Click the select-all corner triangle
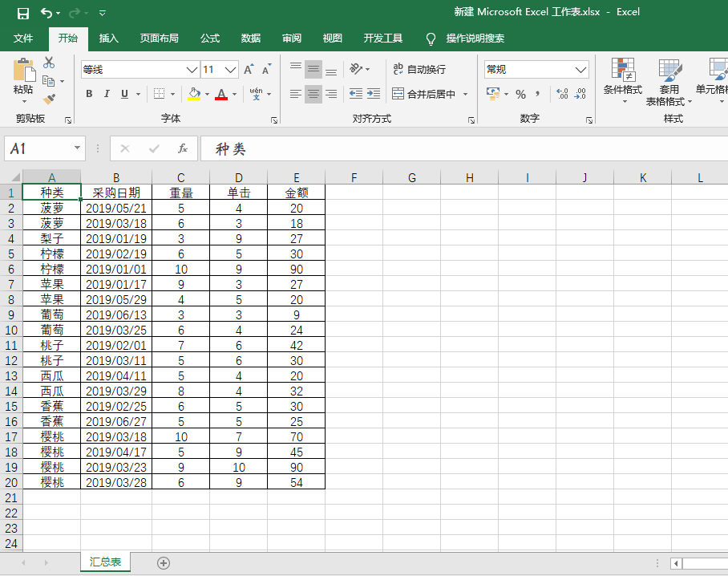The image size is (728, 576). (x=15, y=177)
